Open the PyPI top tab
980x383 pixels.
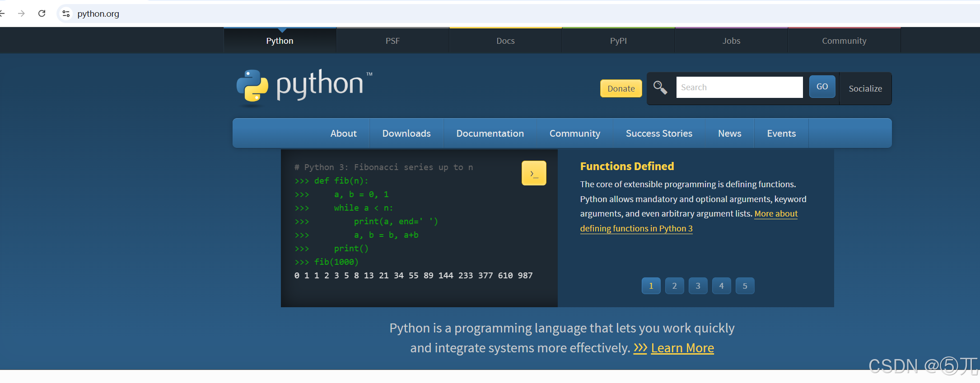coord(619,41)
